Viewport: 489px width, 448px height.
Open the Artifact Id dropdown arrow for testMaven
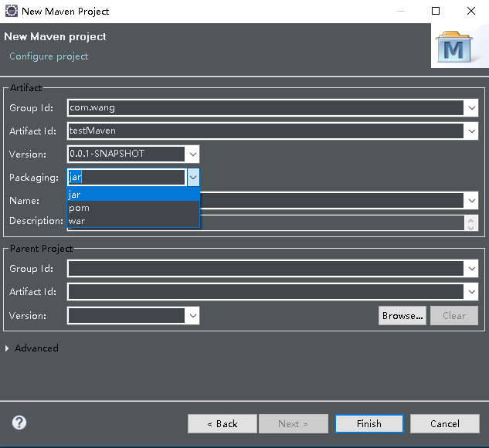(471, 131)
